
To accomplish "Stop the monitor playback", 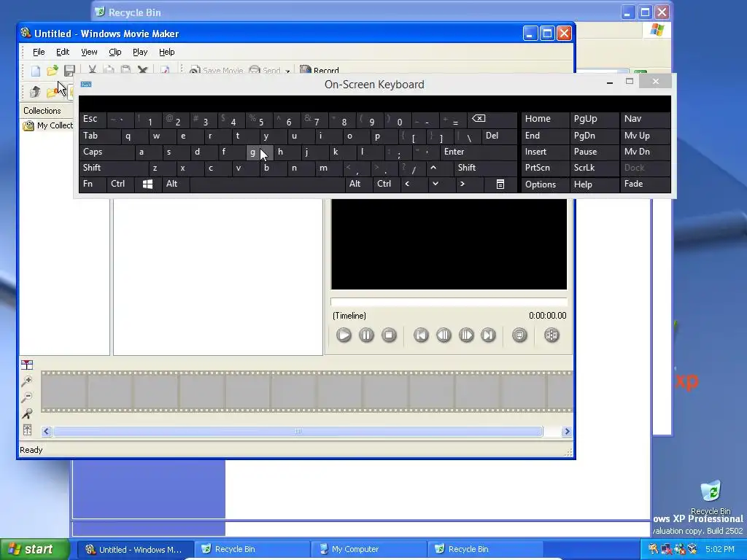I will click(389, 335).
